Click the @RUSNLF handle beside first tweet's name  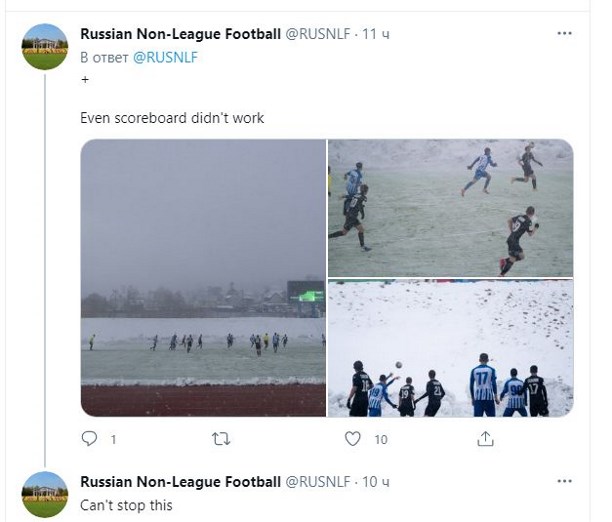[x=319, y=35]
